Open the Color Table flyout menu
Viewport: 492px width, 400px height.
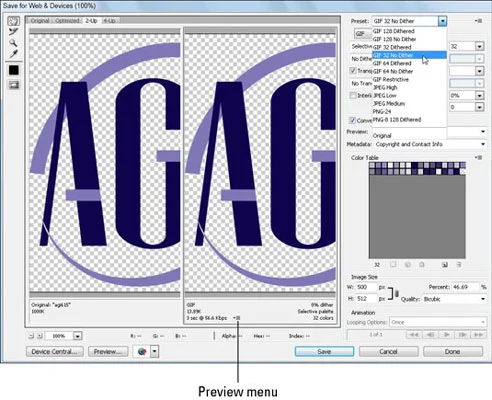click(x=479, y=157)
